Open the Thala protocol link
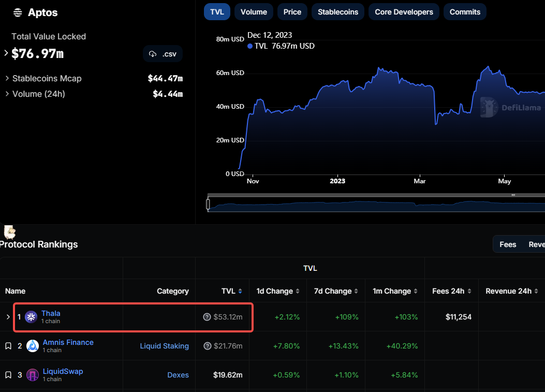This screenshot has width=545, height=392. point(51,313)
